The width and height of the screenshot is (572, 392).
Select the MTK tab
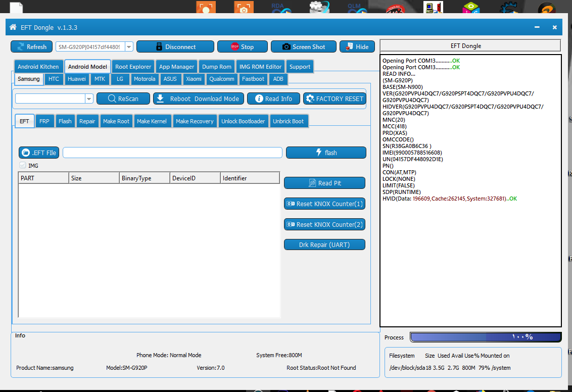pos(100,79)
